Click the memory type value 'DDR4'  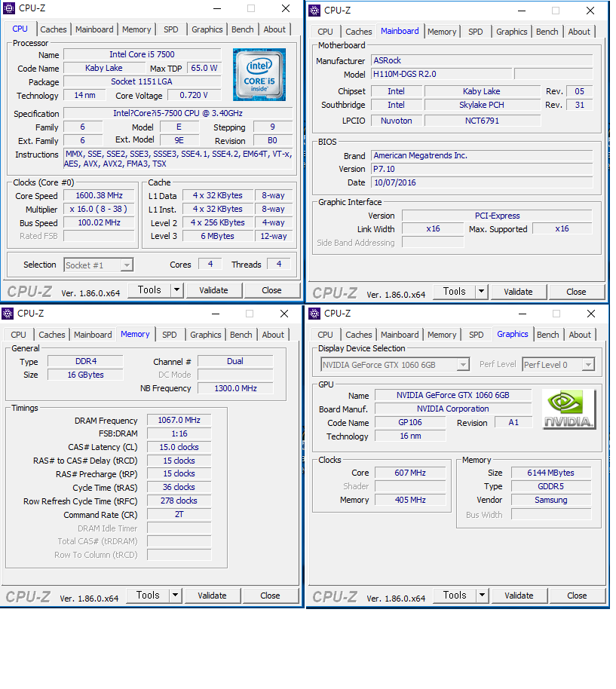(86, 361)
